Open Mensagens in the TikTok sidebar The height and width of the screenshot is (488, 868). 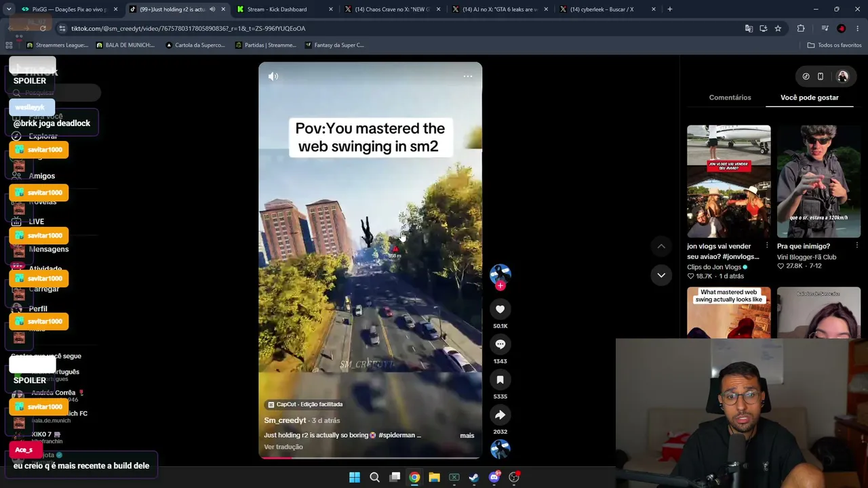[49, 249]
